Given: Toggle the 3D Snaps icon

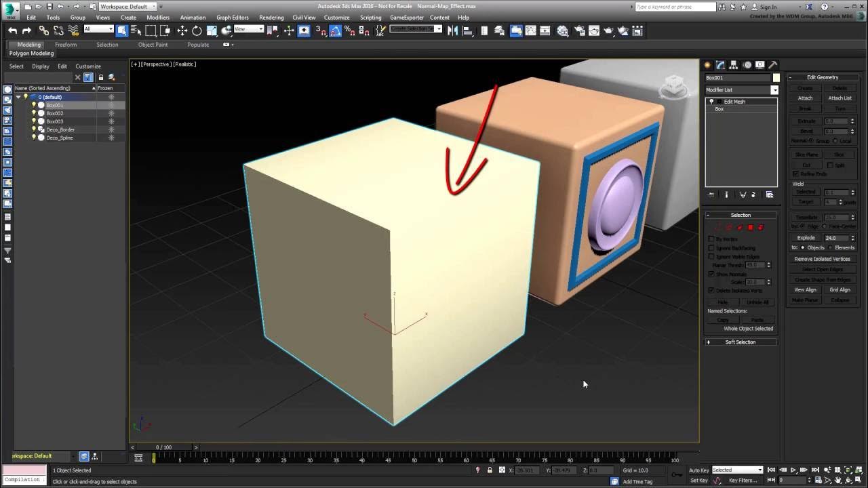Looking at the screenshot, I should point(321,30).
